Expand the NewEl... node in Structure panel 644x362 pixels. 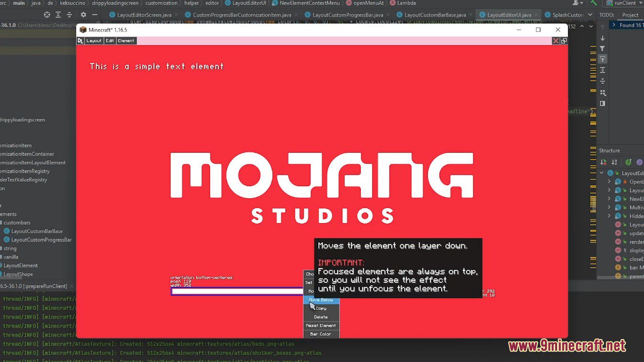[609, 199]
